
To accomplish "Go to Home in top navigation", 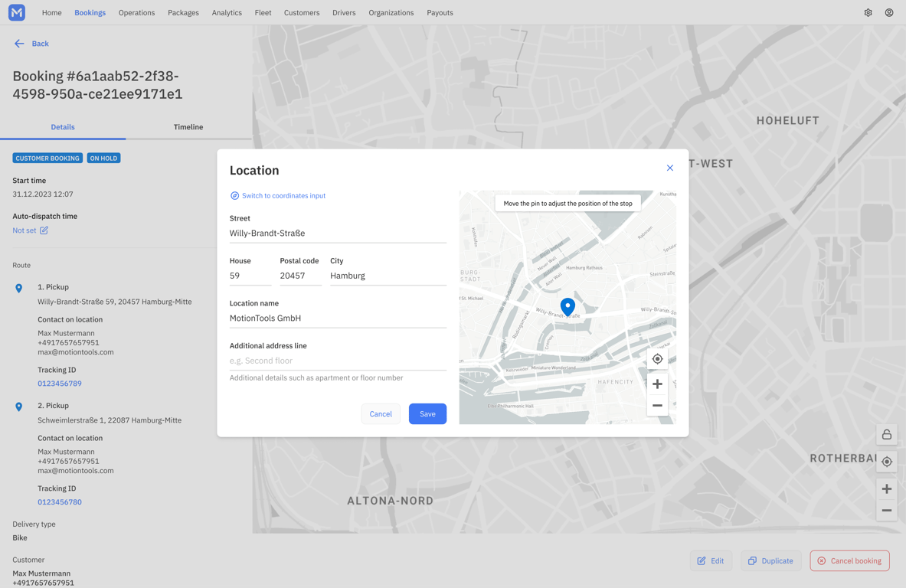I will [x=51, y=13].
